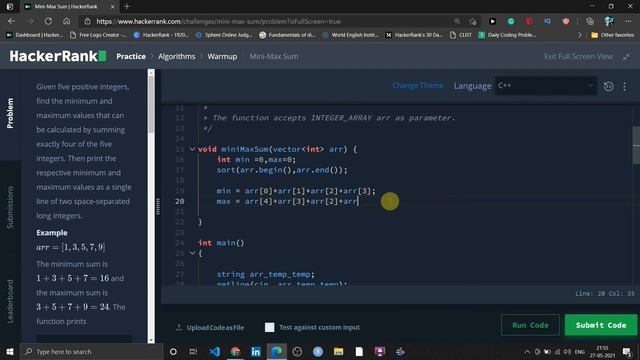
Task: Open the C++ Language dropdown
Action: 545,85
